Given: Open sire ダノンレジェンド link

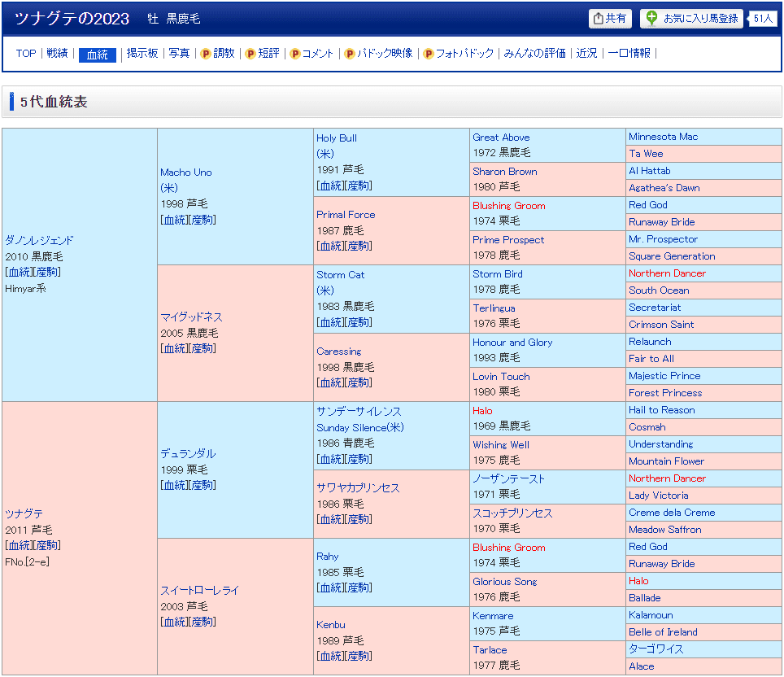Looking at the screenshot, I should pyautogui.click(x=39, y=240).
